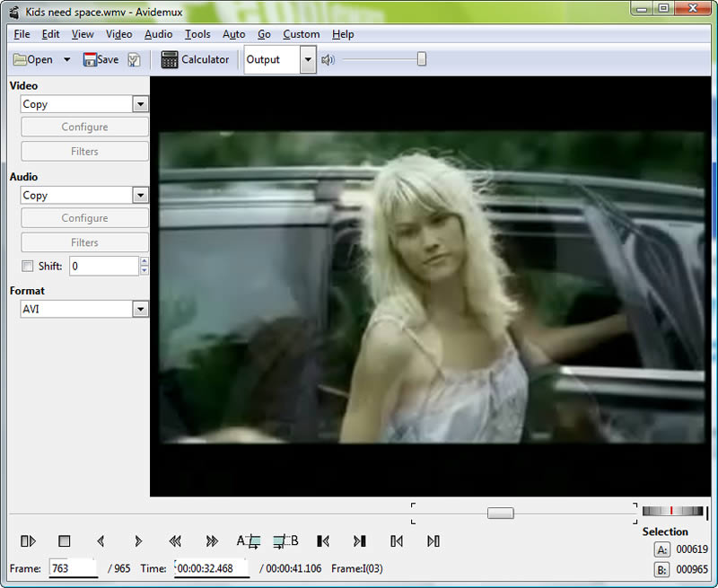Go to previous frame
The height and width of the screenshot is (588, 718).
point(101,541)
